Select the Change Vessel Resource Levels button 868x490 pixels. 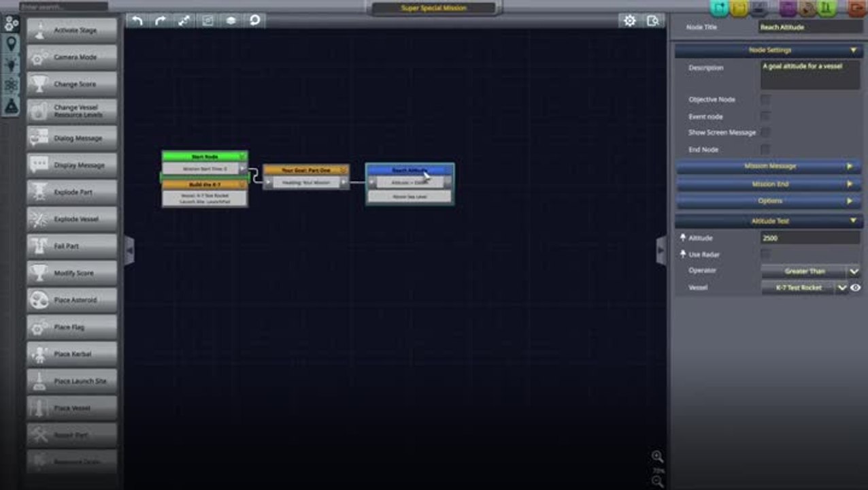point(71,111)
